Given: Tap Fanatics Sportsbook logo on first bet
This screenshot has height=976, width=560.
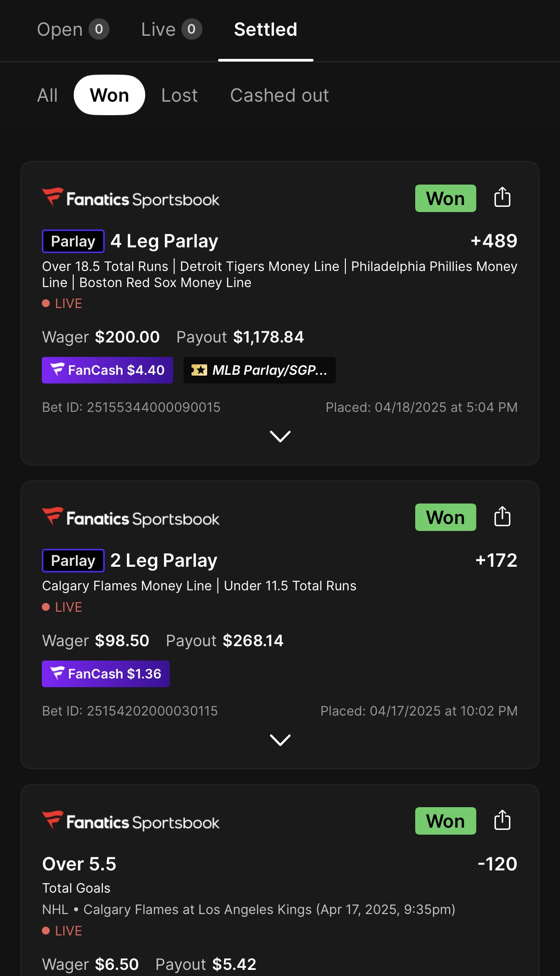Looking at the screenshot, I should tap(131, 199).
